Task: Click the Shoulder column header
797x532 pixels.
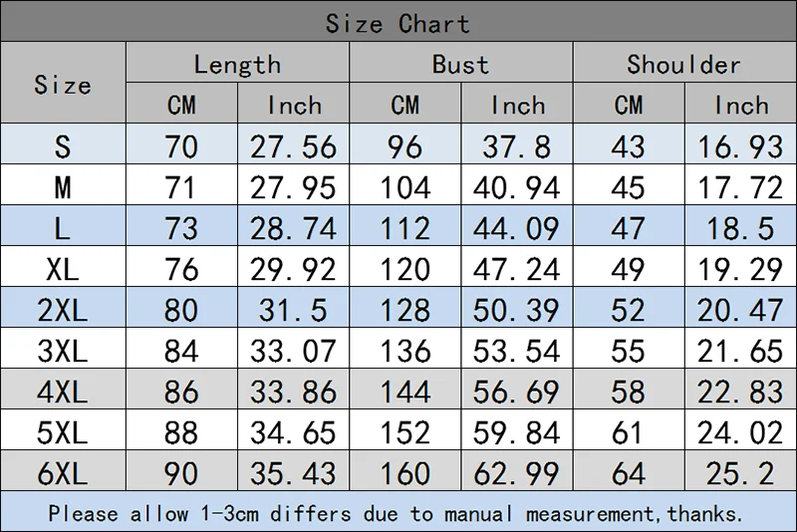Action: coord(683,65)
